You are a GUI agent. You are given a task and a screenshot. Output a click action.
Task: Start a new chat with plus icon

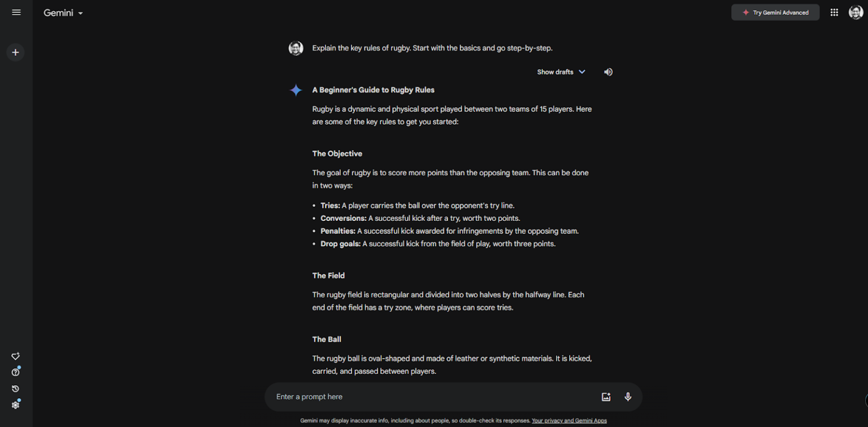tap(15, 53)
